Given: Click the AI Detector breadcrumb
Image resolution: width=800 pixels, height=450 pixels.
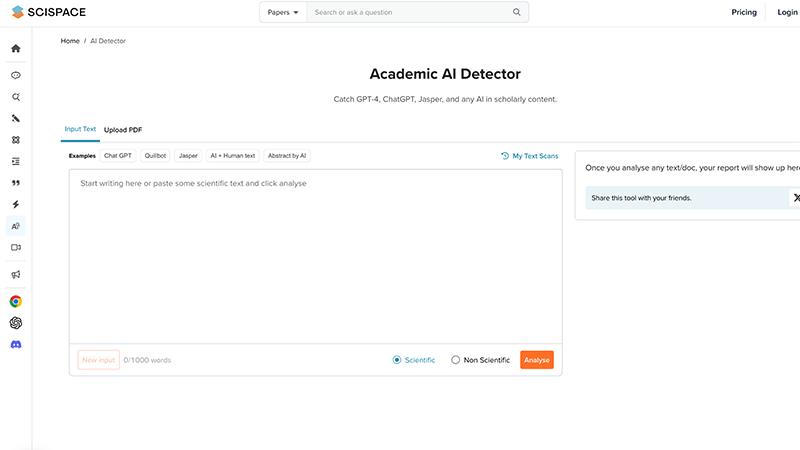Looking at the screenshot, I should click(108, 41).
